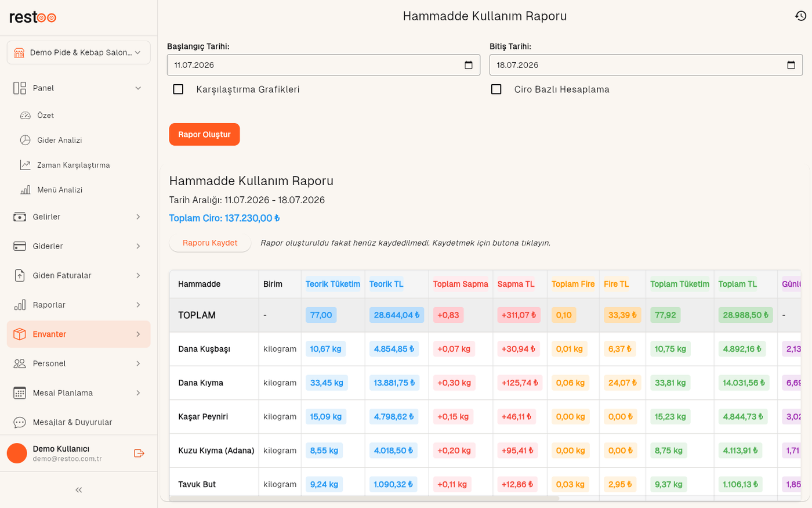The height and width of the screenshot is (508, 812).
Task: Enable Karşılaştırma Grafikleri checkbox
Action: coord(178,89)
